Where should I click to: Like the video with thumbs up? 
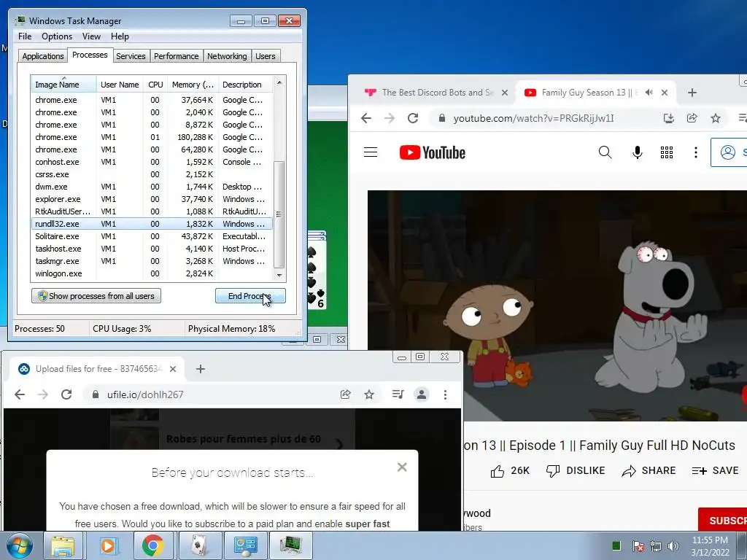510,470
